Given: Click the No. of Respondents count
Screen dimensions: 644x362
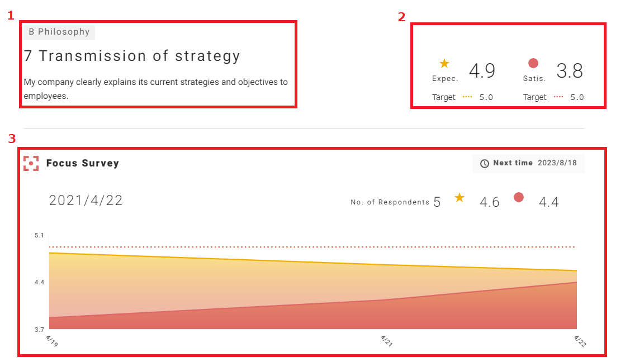Looking at the screenshot, I should click(x=437, y=202).
